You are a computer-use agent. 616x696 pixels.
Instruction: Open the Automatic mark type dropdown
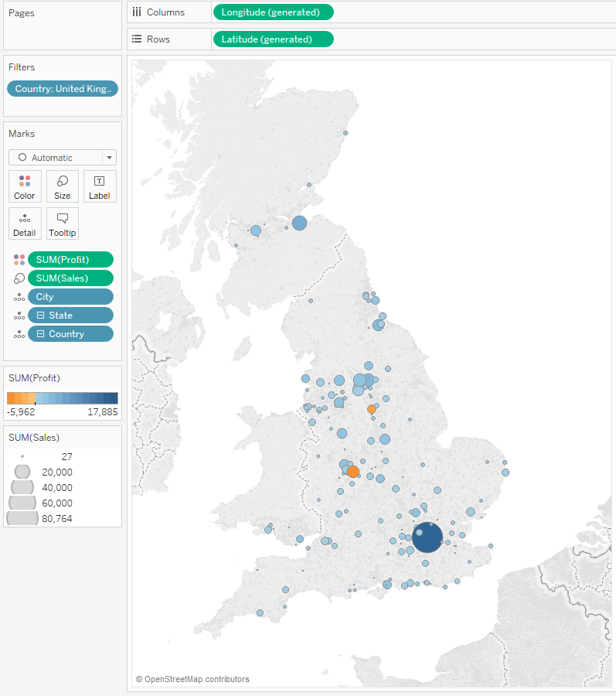pyautogui.click(x=109, y=158)
